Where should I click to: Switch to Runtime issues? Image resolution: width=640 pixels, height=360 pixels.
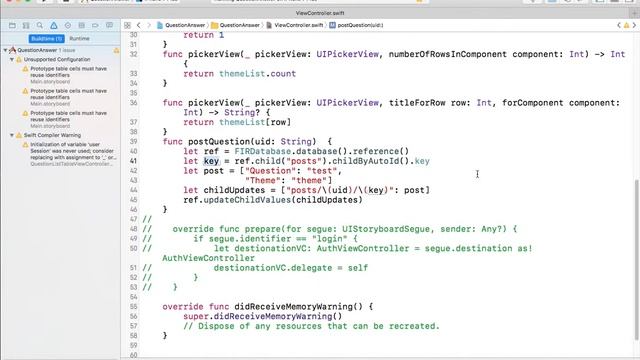pyautogui.click(x=79, y=38)
